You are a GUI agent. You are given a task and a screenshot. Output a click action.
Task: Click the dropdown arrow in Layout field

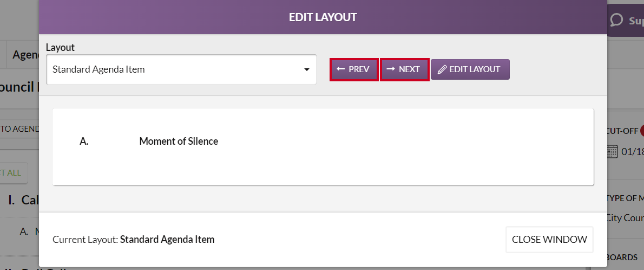[x=306, y=69]
